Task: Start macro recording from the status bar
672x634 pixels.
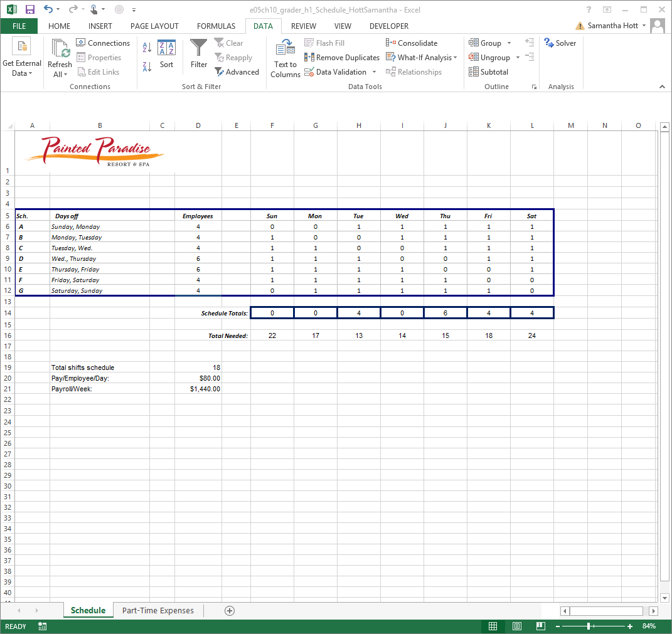Action: pos(41,626)
